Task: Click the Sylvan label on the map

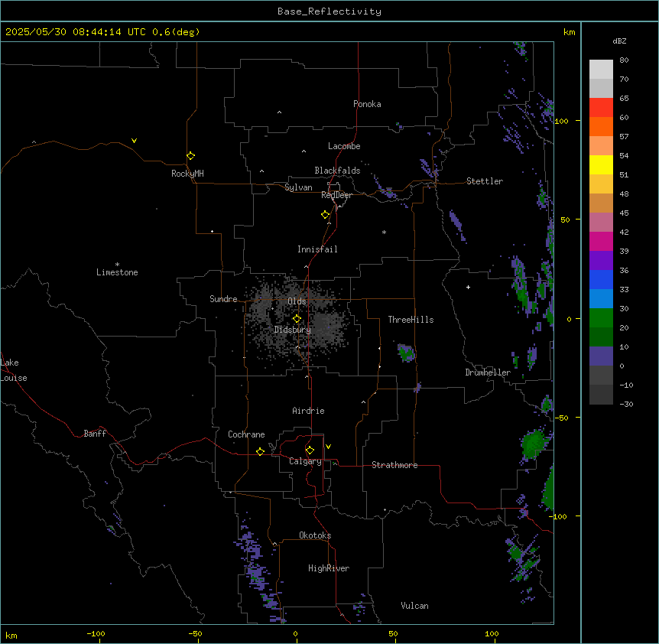Action: pos(298,187)
